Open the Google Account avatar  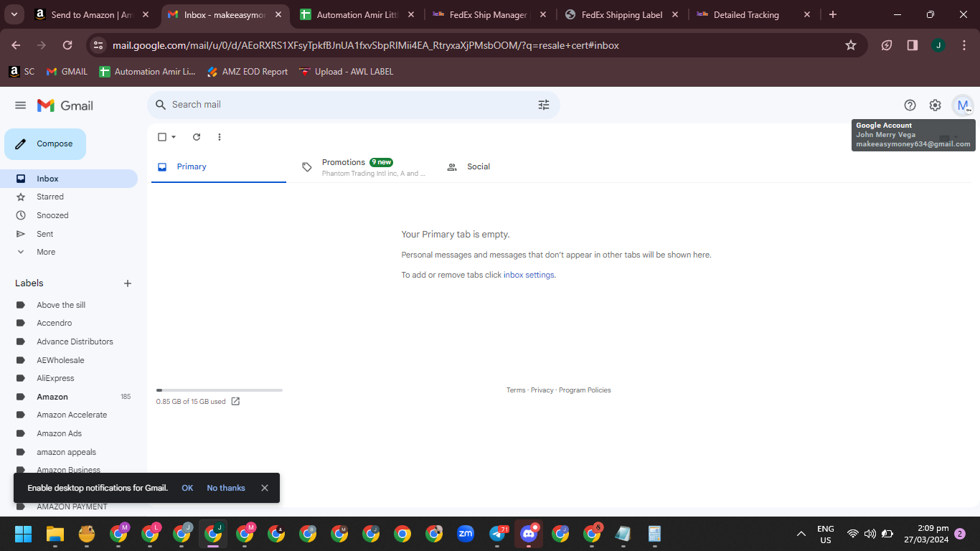tap(962, 105)
